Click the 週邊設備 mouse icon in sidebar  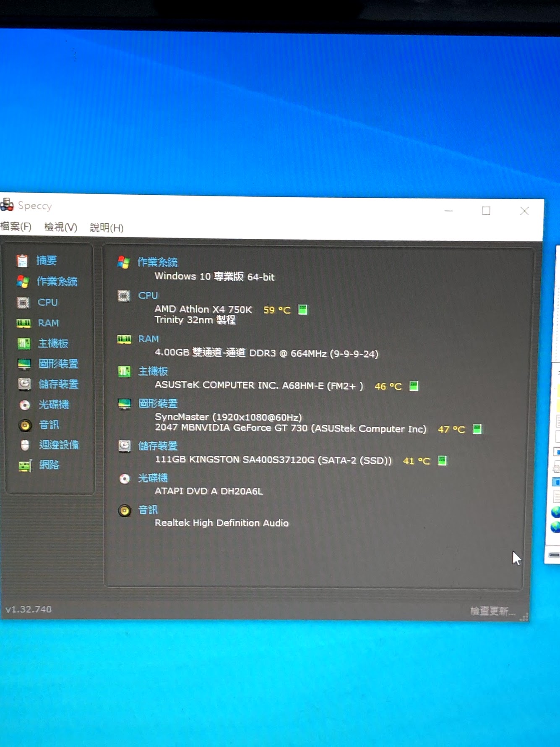25,445
